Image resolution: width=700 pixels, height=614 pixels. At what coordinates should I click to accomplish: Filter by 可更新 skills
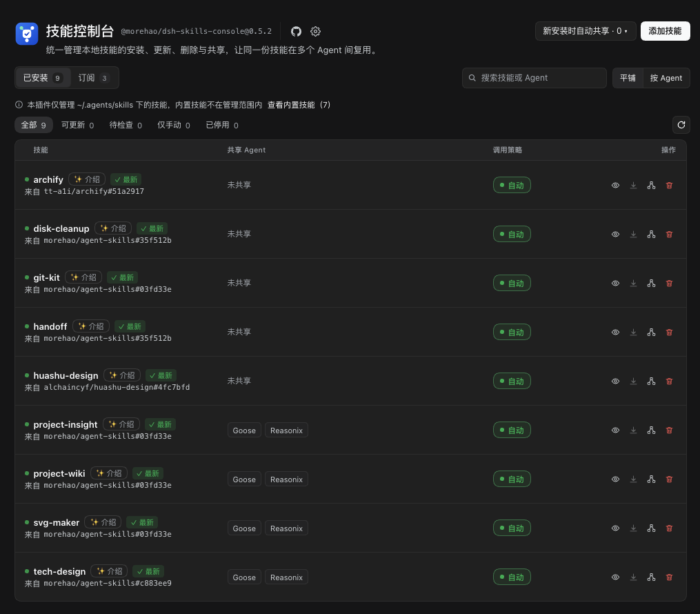point(78,125)
